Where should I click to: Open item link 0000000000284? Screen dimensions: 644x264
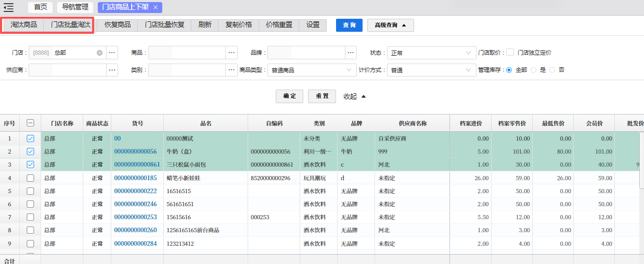click(x=135, y=244)
